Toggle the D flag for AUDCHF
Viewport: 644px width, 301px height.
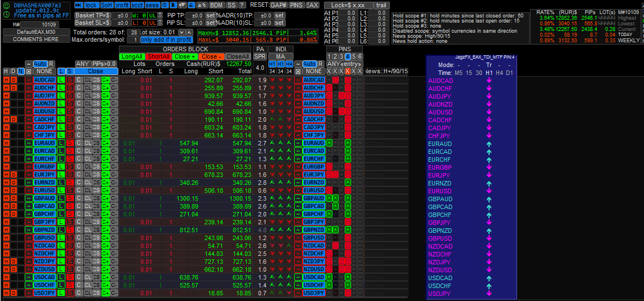[13, 87]
